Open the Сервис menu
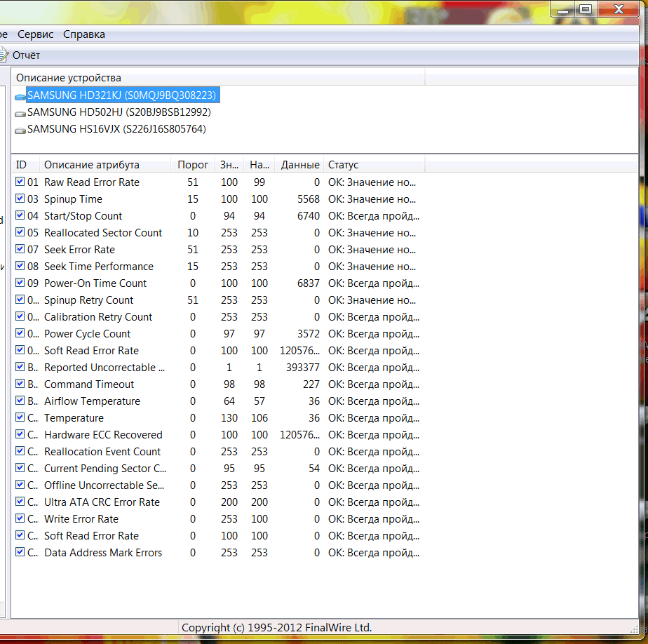Image resolution: width=648 pixels, height=644 pixels. point(36,34)
